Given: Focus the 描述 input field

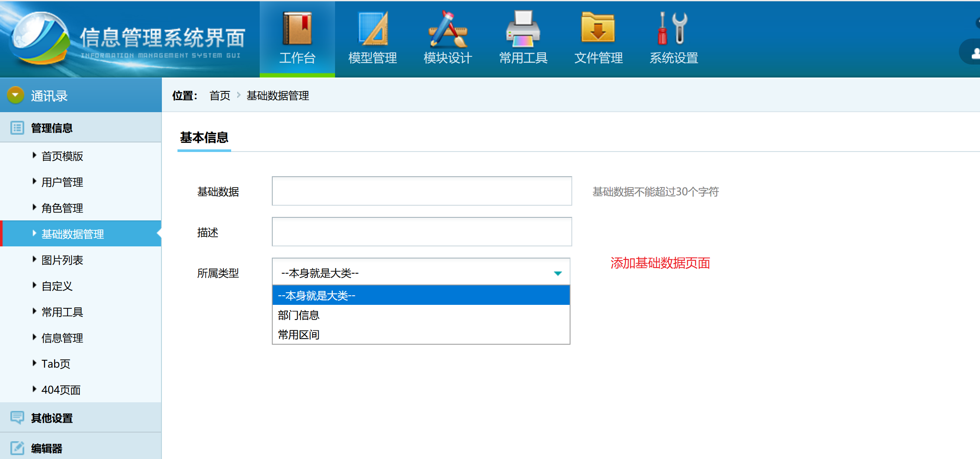Looking at the screenshot, I should pyautogui.click(x=422, y=232).
